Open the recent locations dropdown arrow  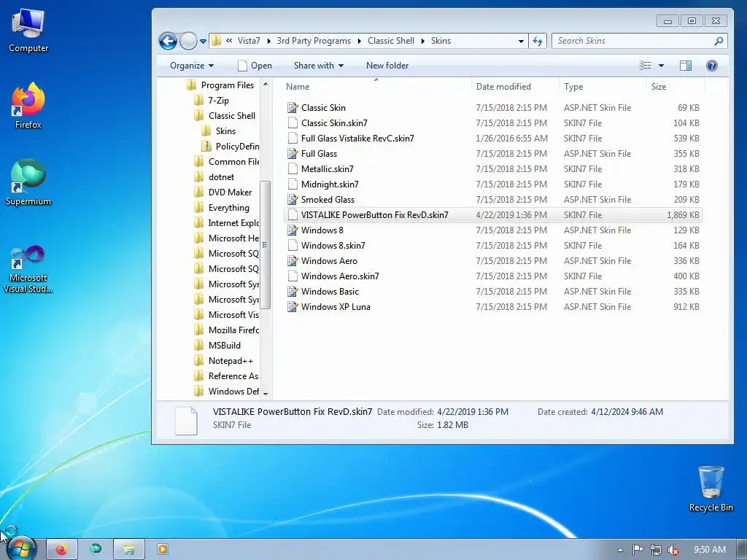click(203, 42)
